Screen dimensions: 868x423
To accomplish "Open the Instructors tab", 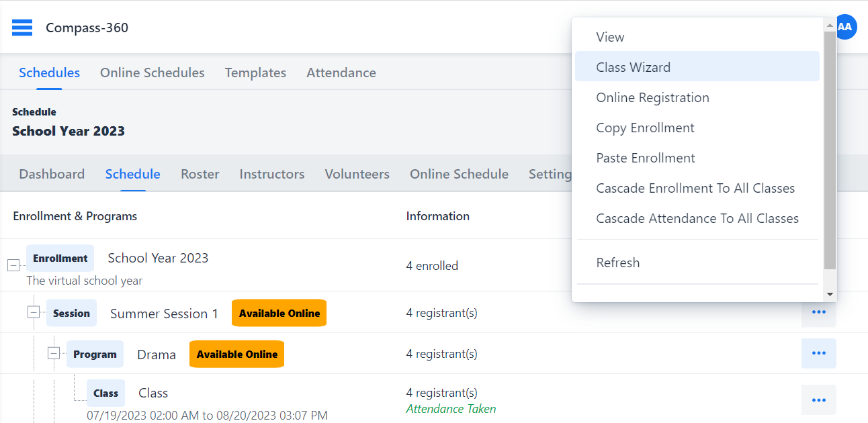I will (x=271, y=174).
